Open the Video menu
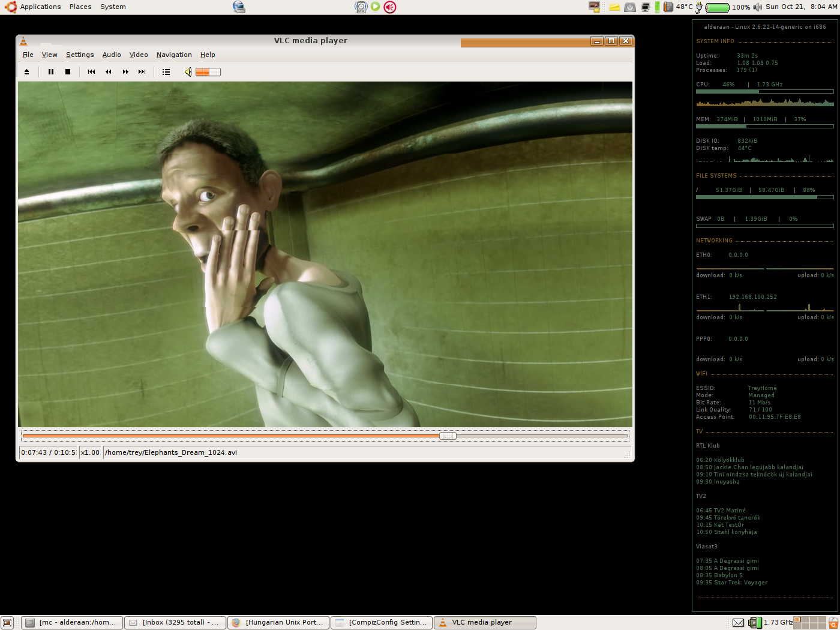 pyautogui.click(x=139, y=55)
